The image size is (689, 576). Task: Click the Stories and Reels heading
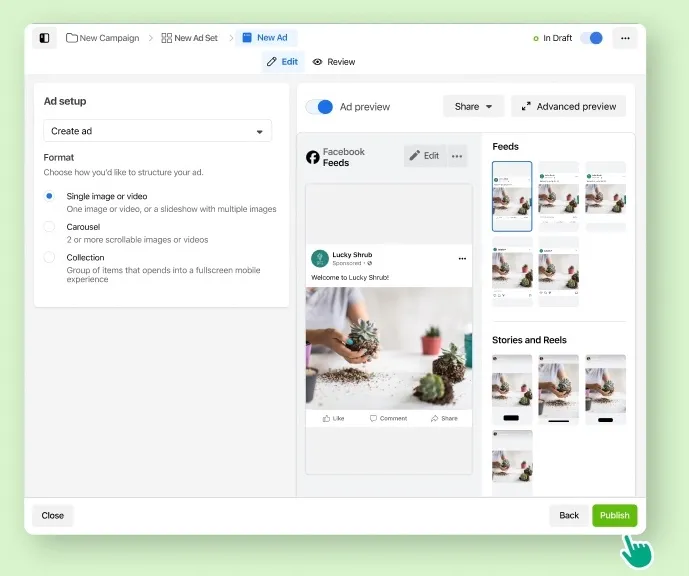pyautogui.click(x=529, y=340)
